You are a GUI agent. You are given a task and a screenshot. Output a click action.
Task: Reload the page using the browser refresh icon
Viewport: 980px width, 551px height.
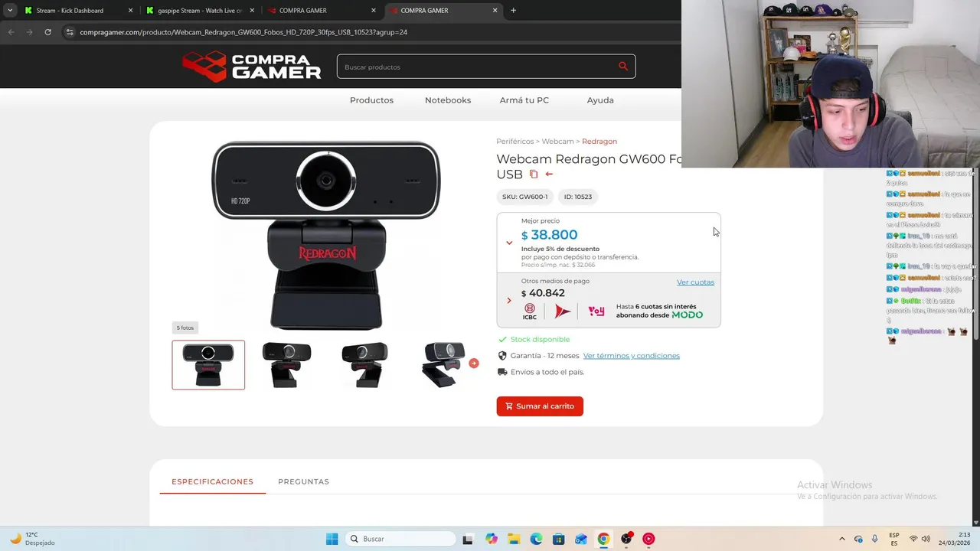[47, 32]
